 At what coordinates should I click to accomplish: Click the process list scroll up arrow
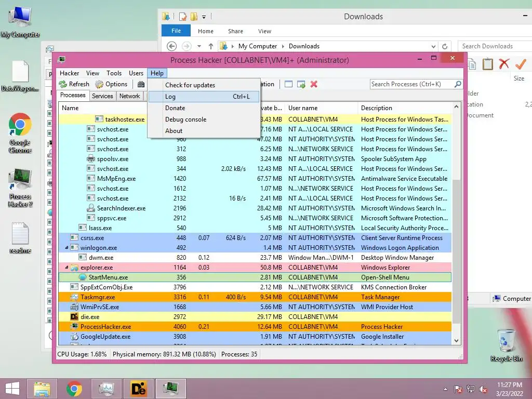(x=456, y=107)
